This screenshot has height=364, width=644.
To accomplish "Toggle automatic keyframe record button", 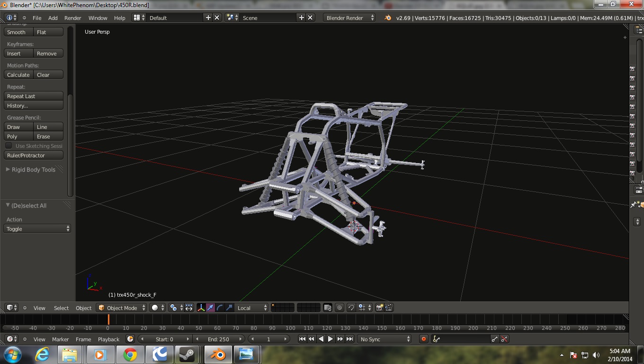I will (x=424, y=339).
